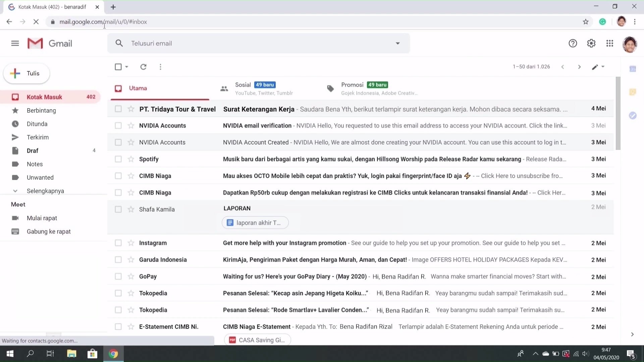The width and height of the screenshot is (644, 362).
Task: Open the Calendar side panel icon
Action: (633, 69)
